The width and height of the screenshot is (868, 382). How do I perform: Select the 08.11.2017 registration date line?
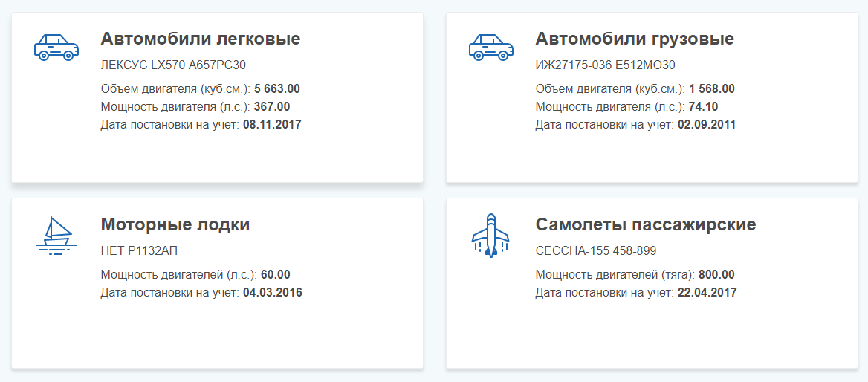(x=201, y=124)
